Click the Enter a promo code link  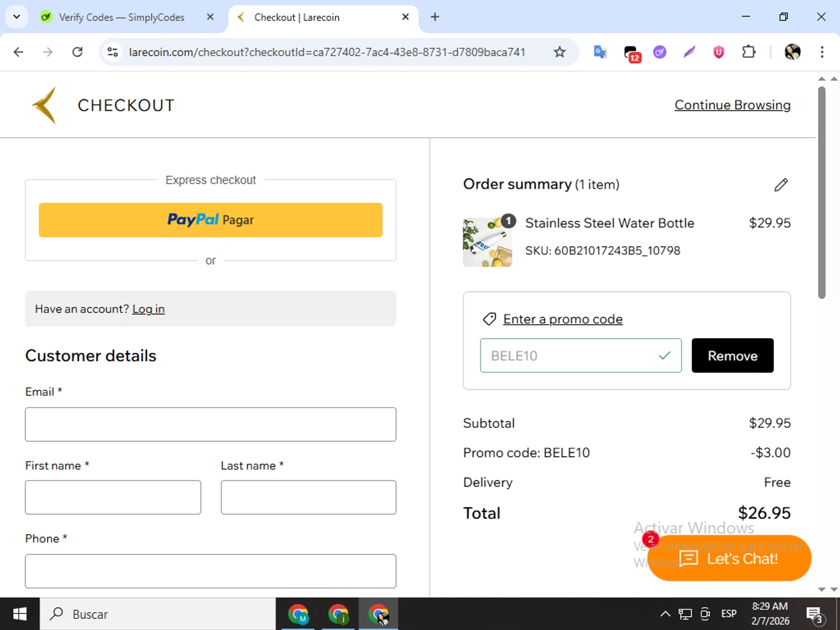(x=563, y=319)
